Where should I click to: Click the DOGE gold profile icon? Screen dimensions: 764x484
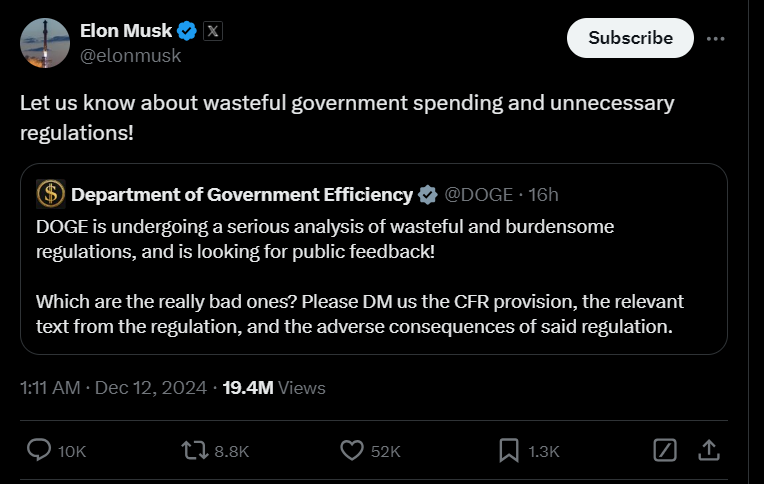pos(50,193)
